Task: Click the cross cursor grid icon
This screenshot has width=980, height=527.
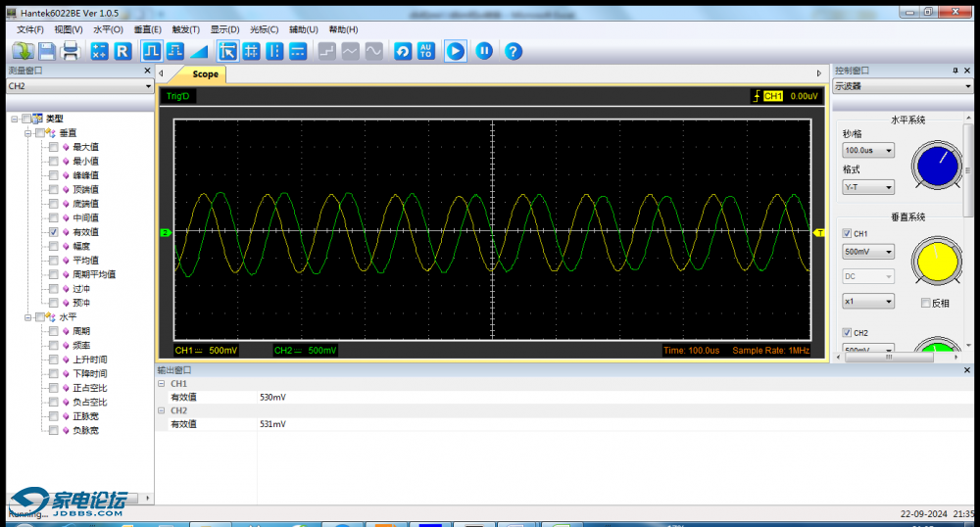Action: [x=251, y=51]
